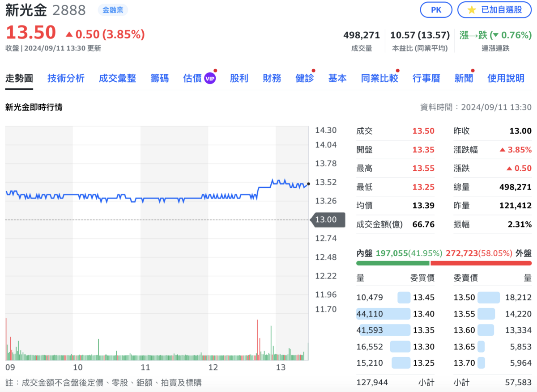Click bid row with price 13.45
This screenshot has height=392, width=537.
click(396, 297)
